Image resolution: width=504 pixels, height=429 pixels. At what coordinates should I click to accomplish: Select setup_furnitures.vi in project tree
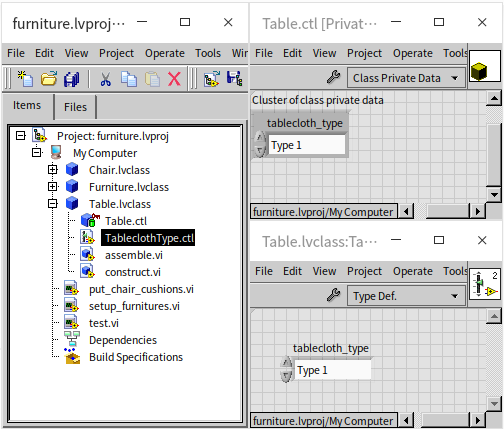(x=134, y=306)
